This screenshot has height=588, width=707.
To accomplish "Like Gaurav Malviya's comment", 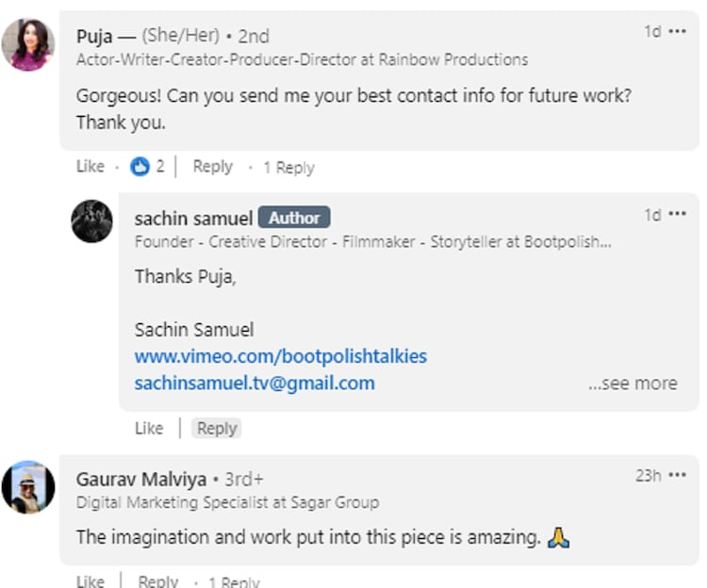I will (x=90, y=580).
